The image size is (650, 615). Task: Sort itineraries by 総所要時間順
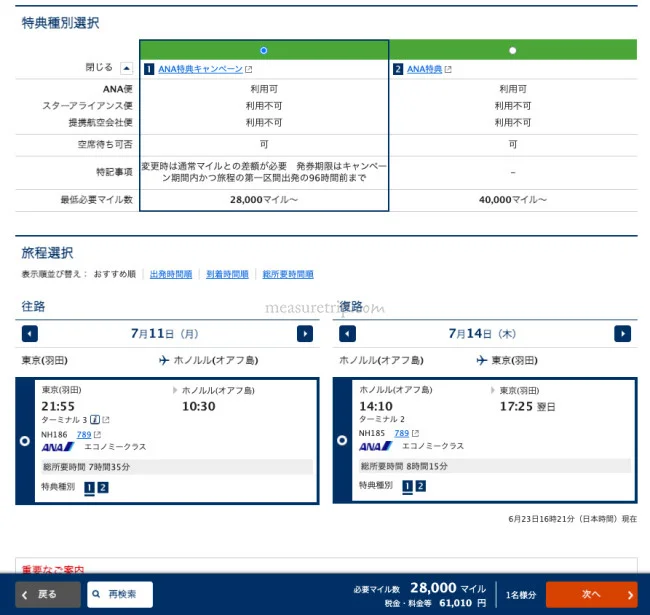288,274
